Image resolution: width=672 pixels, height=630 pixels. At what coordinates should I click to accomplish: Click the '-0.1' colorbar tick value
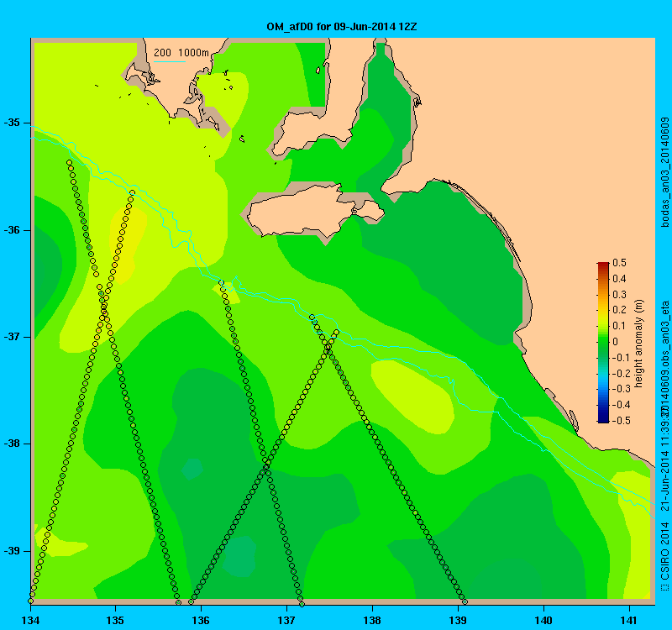pyautogui.click(x=622, y=358)
